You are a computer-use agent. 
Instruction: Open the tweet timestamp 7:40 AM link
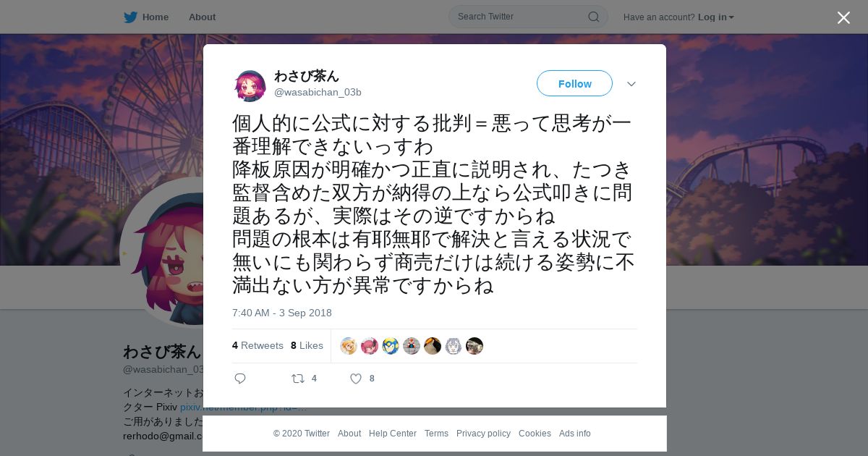282,313
